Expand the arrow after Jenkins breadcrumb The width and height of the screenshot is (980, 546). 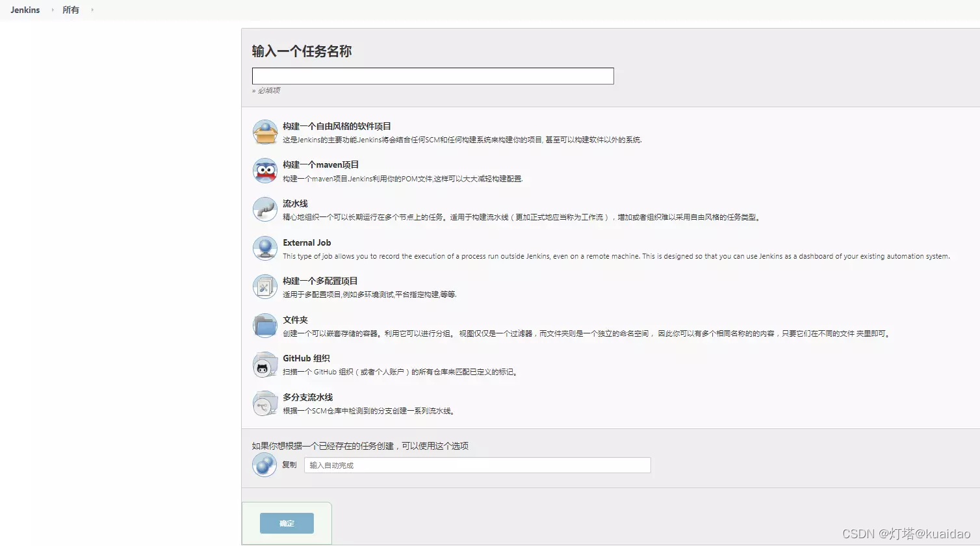pos(53,10)
